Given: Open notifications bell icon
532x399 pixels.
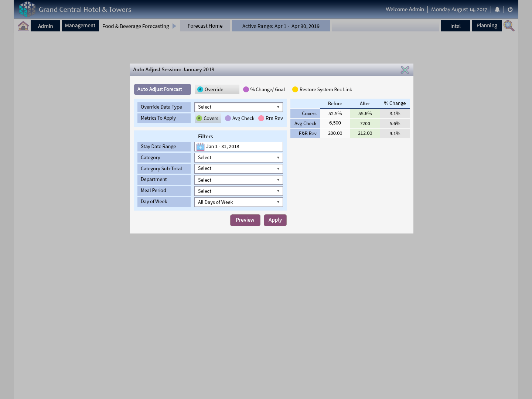Looking at the screenshot, I should [x=497, y=10].
